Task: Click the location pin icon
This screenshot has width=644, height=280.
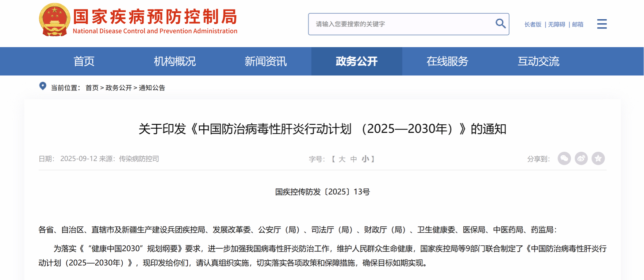Action: [x=43, y=86]
